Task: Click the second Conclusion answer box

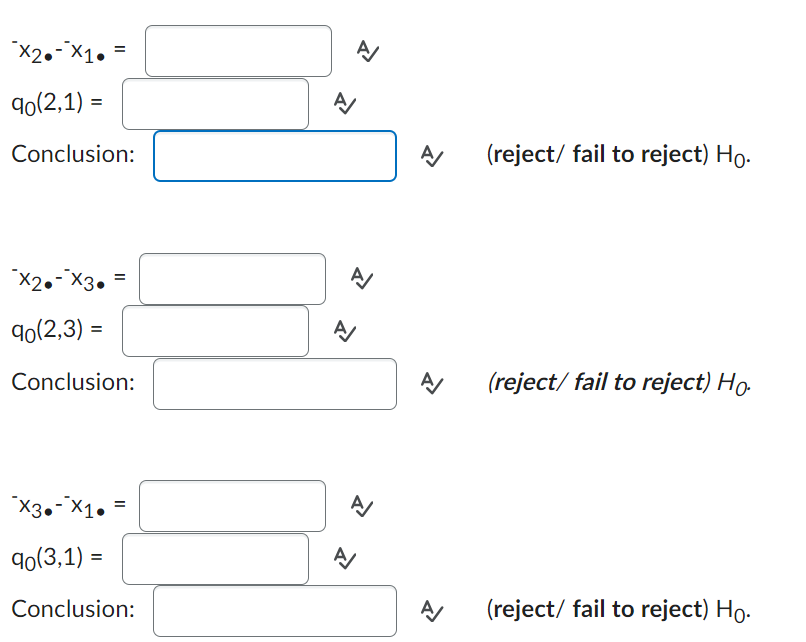Action: click(x=275, y=384)
